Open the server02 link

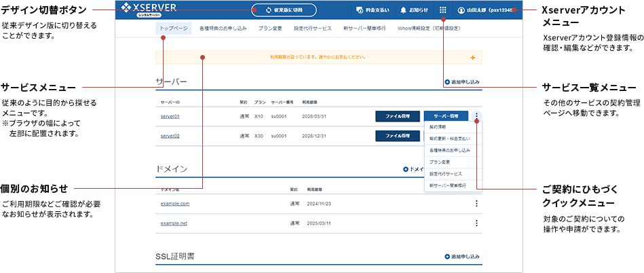[x=170, y=136]
